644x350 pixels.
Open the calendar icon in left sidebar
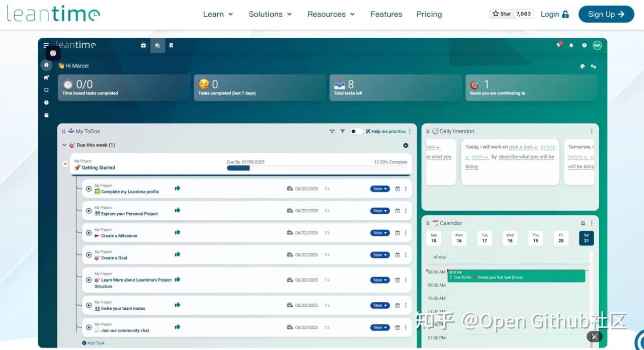pyautogui.click(x=46, y=115)
